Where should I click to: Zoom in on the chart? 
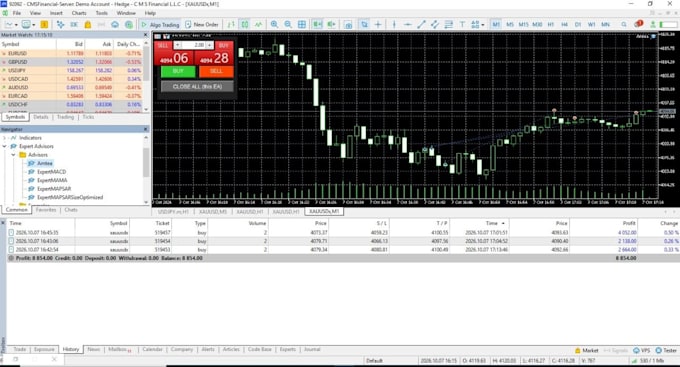(x=274, y=25)
